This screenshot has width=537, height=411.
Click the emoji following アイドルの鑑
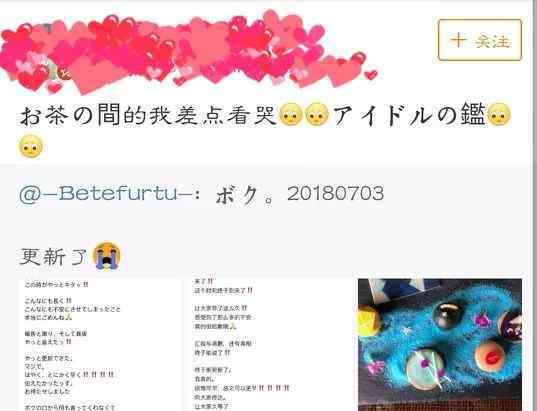(x=499, y=115)
